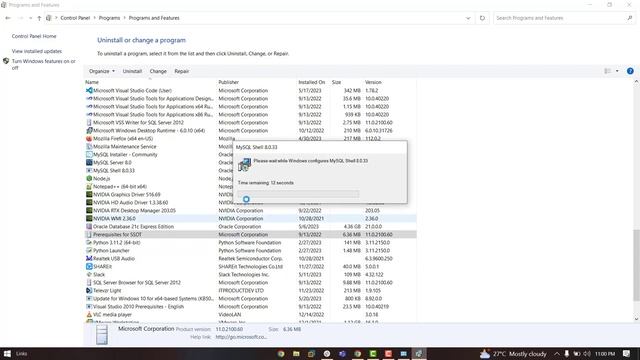The image size is (640, 360).
Task: Click the back navigation arrow
Action: tap(8, 18)
